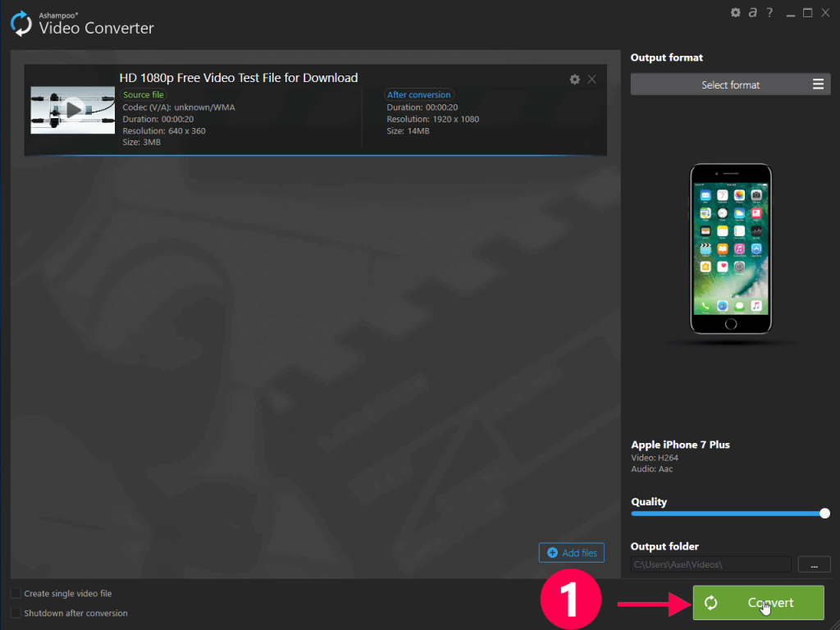This screenshot has width=840, height=630.
Task: Click the iPhone 7 Plus device image
Action: pyautogui.click(x=731, y=249)
